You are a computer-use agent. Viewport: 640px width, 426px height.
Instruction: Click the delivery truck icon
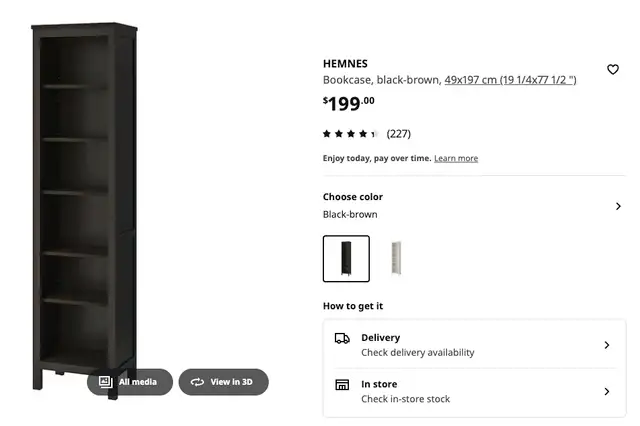tap(342, 338)
